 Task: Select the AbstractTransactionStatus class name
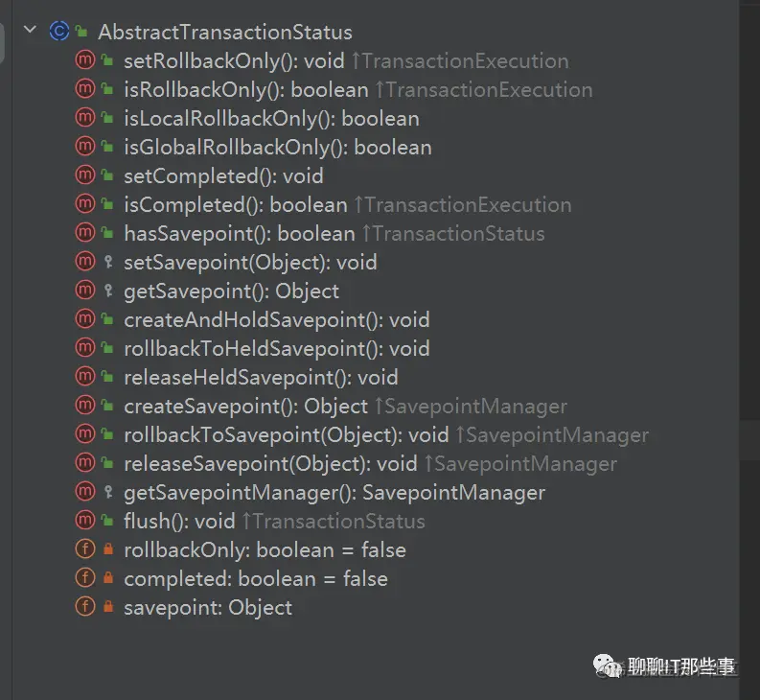pos(225,32)
